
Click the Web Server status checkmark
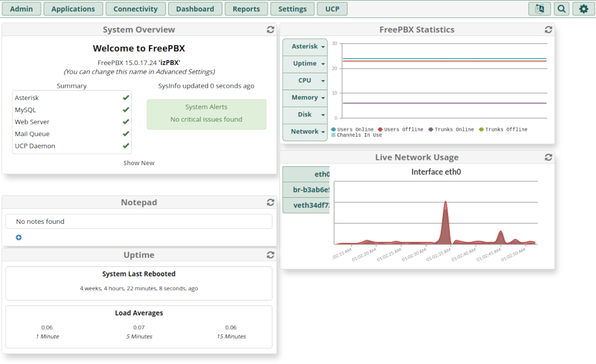tap(126, 122)
